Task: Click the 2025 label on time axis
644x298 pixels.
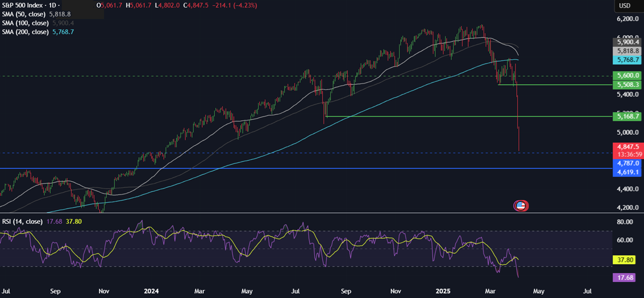Action: tap(443, 291)
